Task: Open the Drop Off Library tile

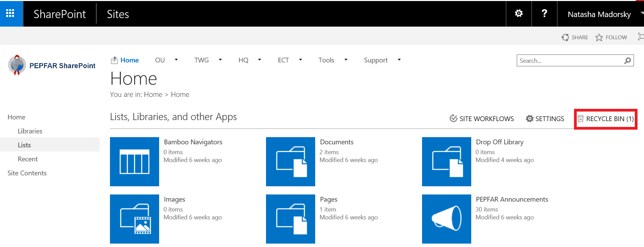Action: pos(447,162)
